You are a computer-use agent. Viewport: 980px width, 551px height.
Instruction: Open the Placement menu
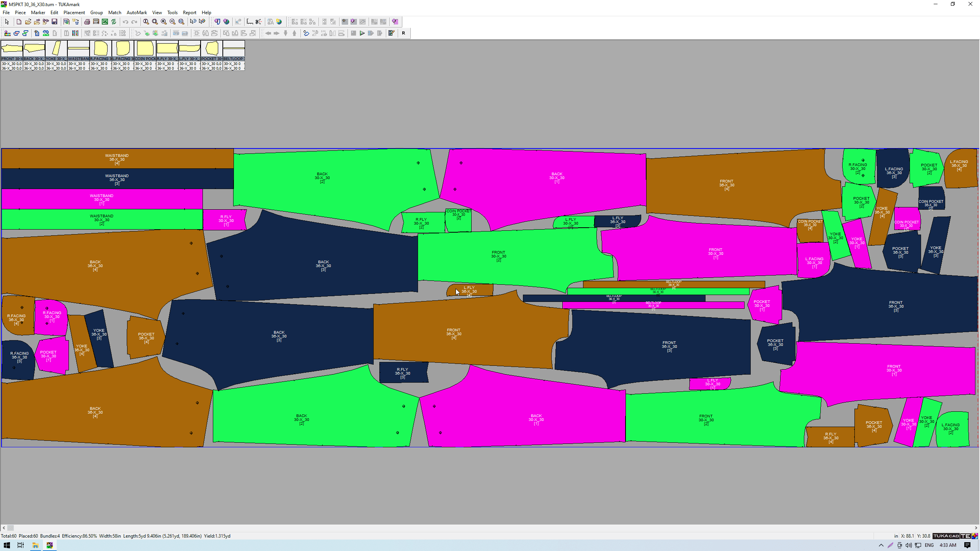pyautogui.click(x=74, y=13)
